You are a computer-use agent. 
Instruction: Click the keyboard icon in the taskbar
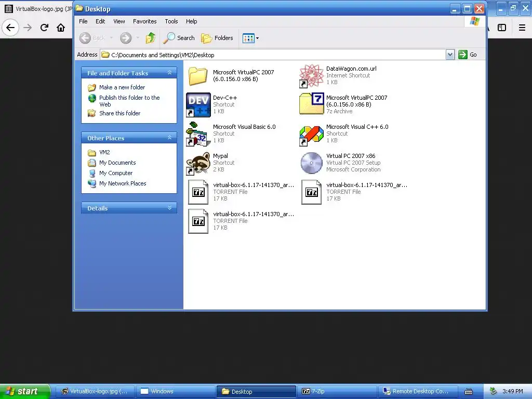coord(469,392)
